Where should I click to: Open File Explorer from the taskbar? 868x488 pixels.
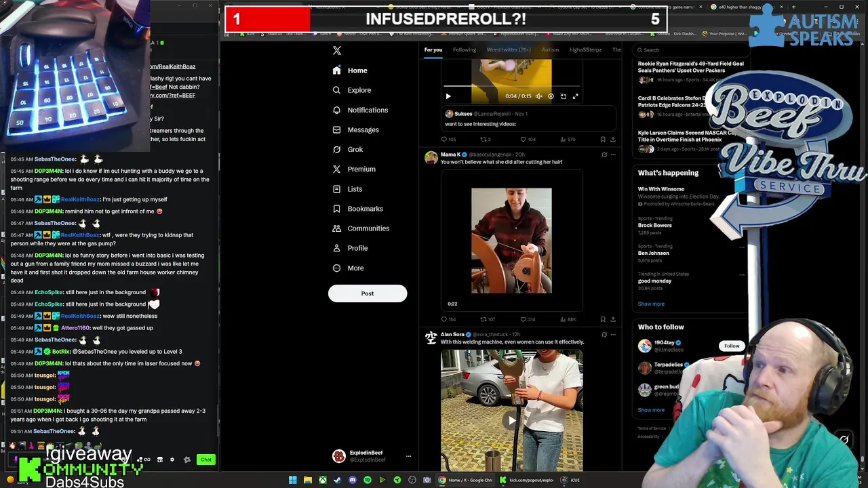[308, 480]
